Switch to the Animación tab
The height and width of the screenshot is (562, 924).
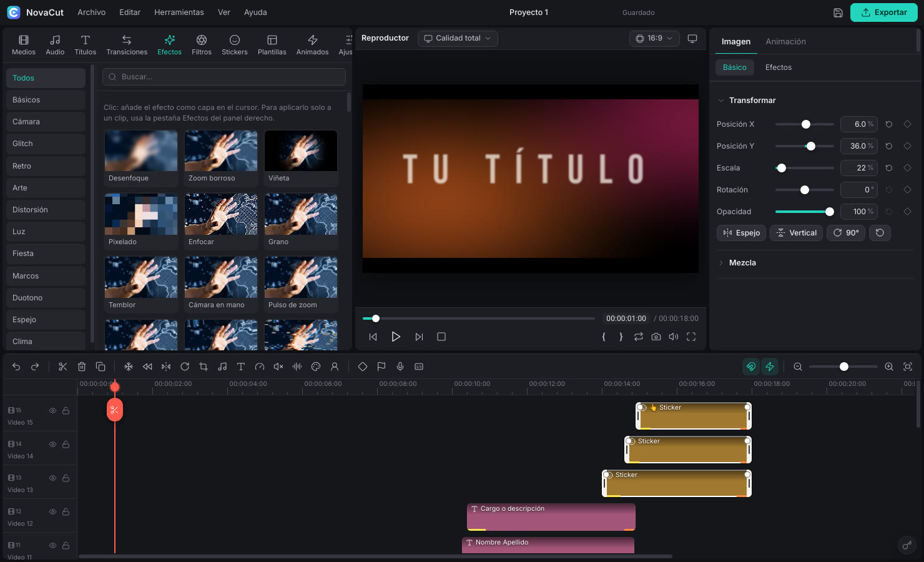pos(786,42)
